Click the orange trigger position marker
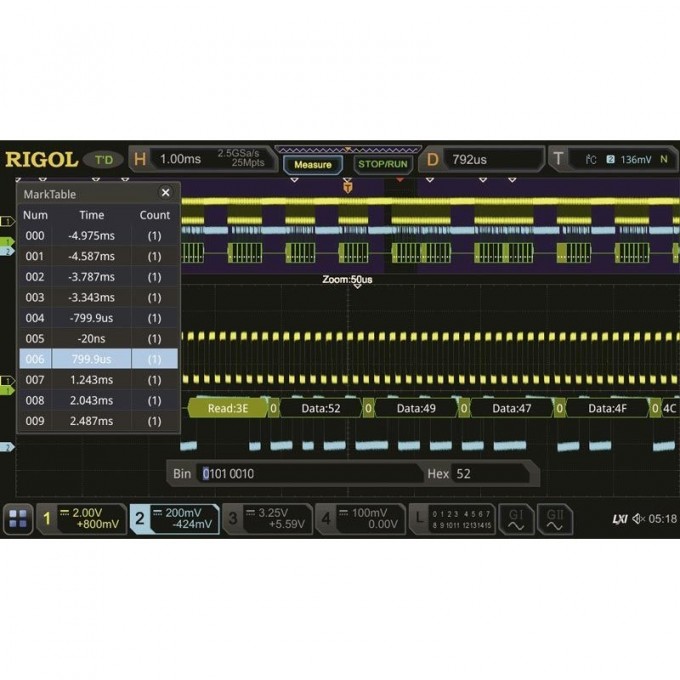The width and height of the screenshot is (680, 680). tap(347, 186)
